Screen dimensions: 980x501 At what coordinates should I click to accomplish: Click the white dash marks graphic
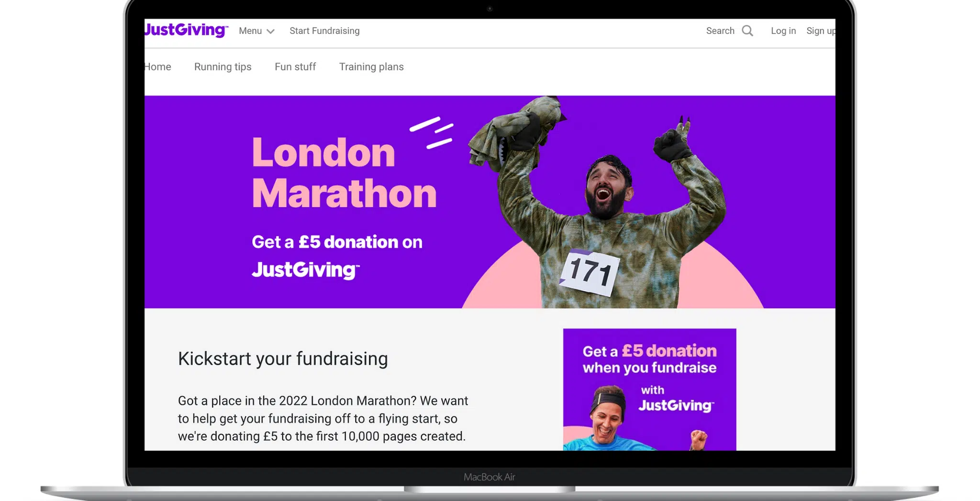432,132
